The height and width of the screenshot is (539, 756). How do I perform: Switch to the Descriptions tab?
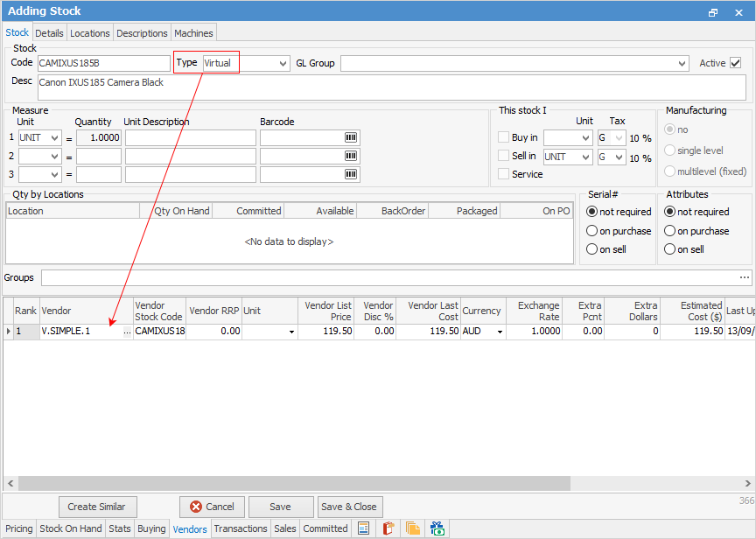142,32
